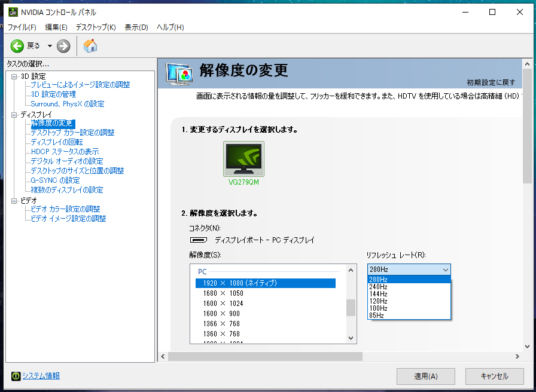Select 1920 × 1080 (ネイティブ) resolution
Viewport: 536px width, 392px height.
click(265, 283)
